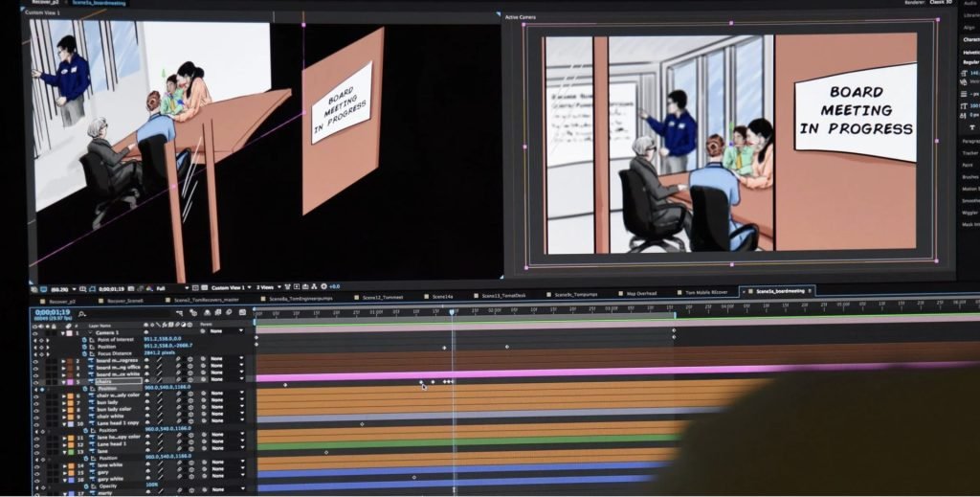Click the always preview this view icon

point(33,289)
